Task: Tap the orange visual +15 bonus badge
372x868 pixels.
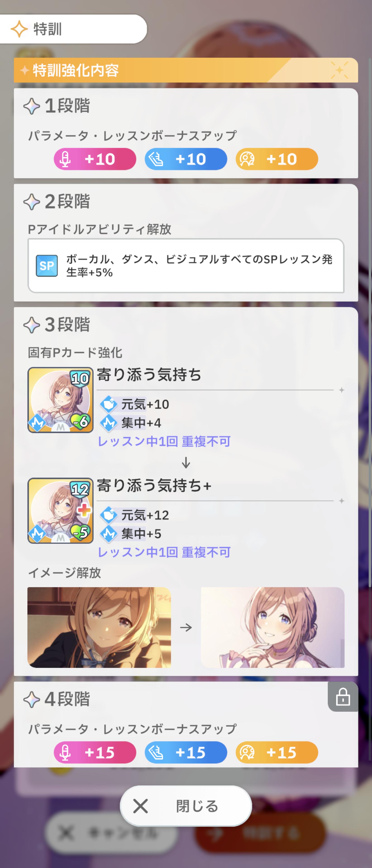Action: tap(277, 752)
